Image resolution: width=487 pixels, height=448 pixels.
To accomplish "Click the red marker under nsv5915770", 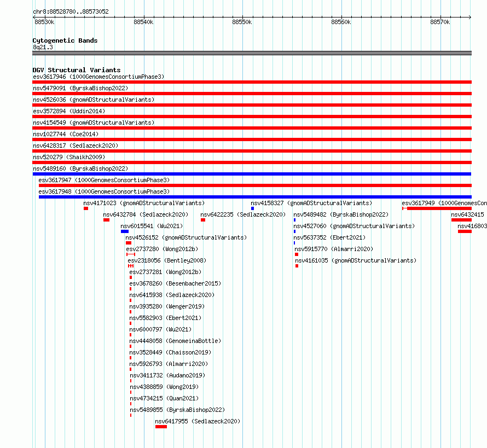I will click(297, 254).
